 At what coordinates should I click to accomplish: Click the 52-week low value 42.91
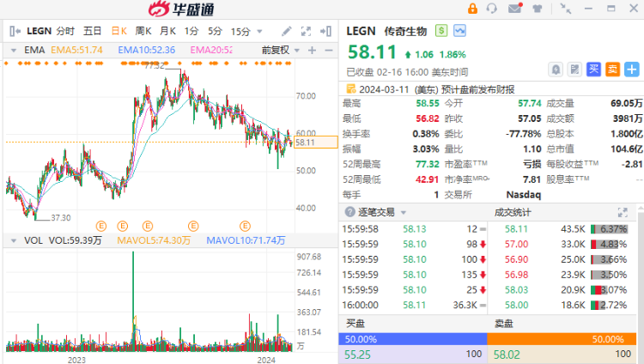tap(427, 179)
